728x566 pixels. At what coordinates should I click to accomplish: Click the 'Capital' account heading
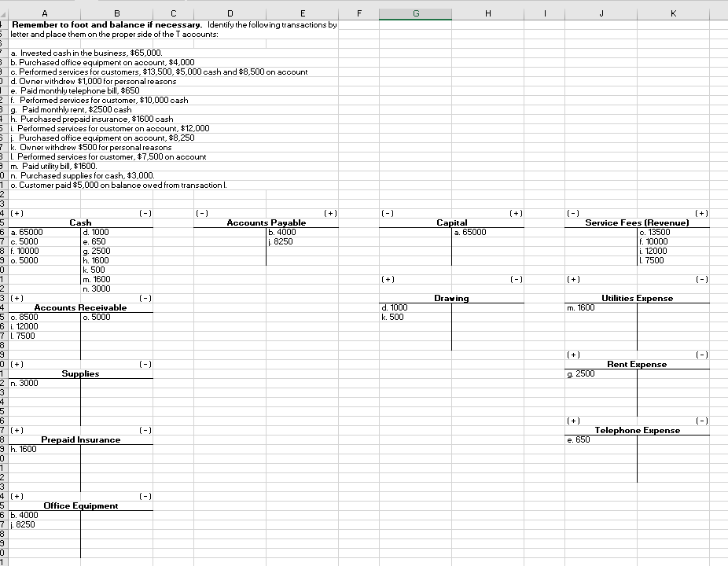click(451, 222)
